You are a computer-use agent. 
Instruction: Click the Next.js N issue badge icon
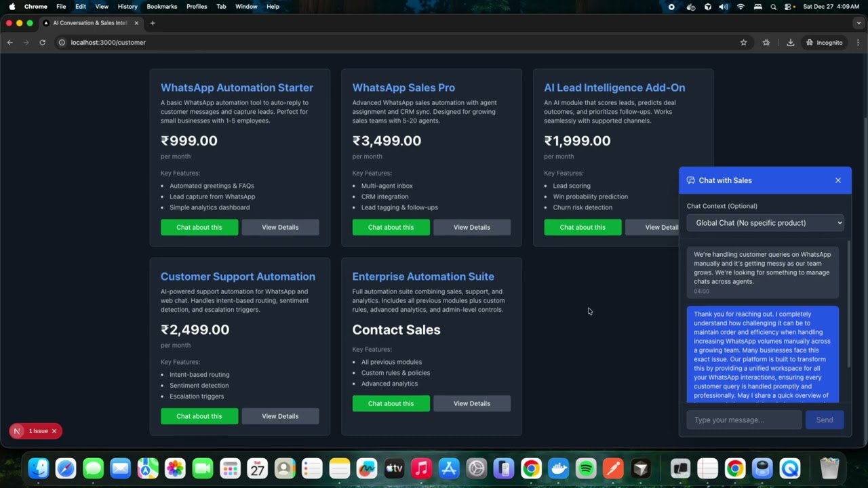[x=17, y=431]
